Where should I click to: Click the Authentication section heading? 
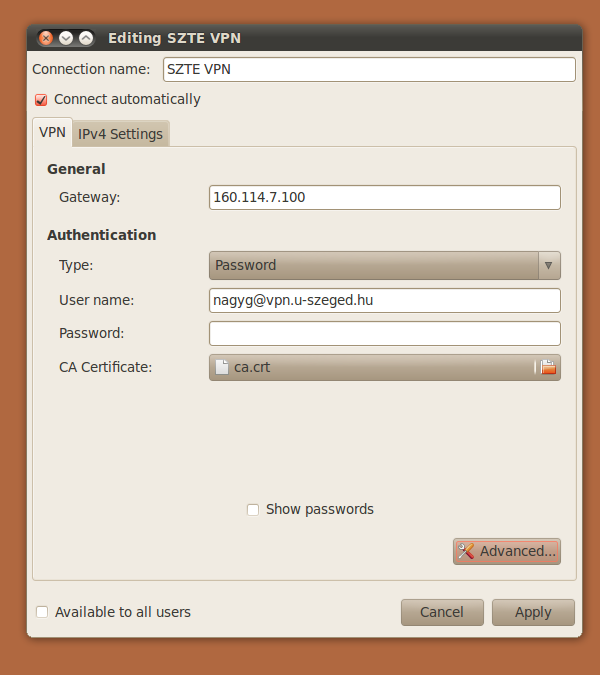(x=102, y=235)
